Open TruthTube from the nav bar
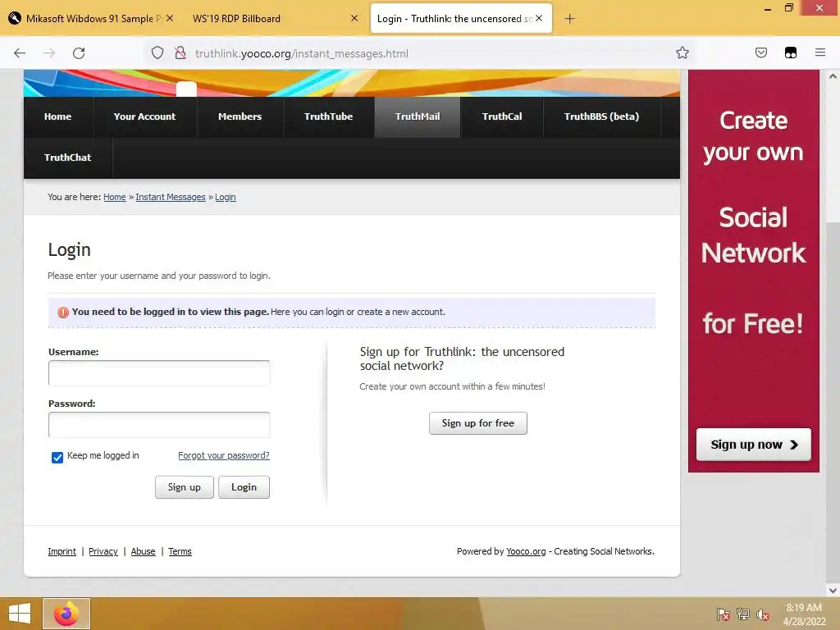The width and height of the screenshot is (840, 630). (x=328, y=116)
